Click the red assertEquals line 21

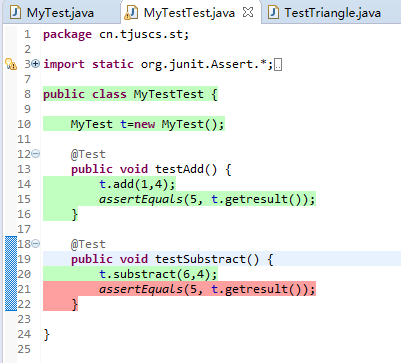(x=207, y=289)
